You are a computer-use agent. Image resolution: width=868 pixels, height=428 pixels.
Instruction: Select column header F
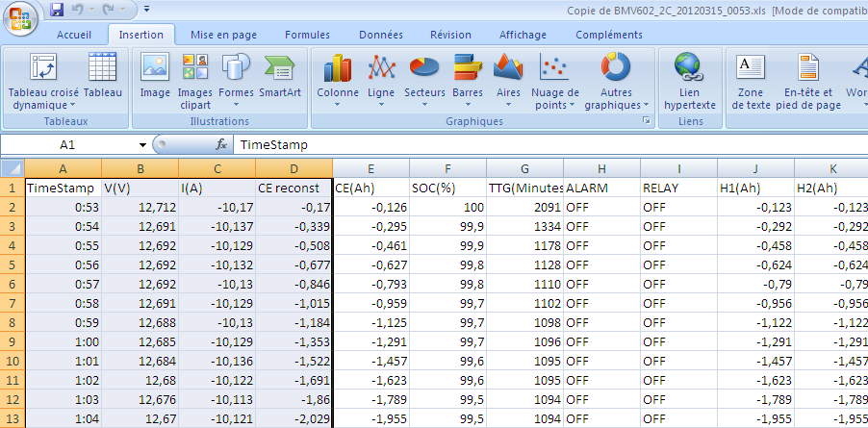[x=447, y=168]
